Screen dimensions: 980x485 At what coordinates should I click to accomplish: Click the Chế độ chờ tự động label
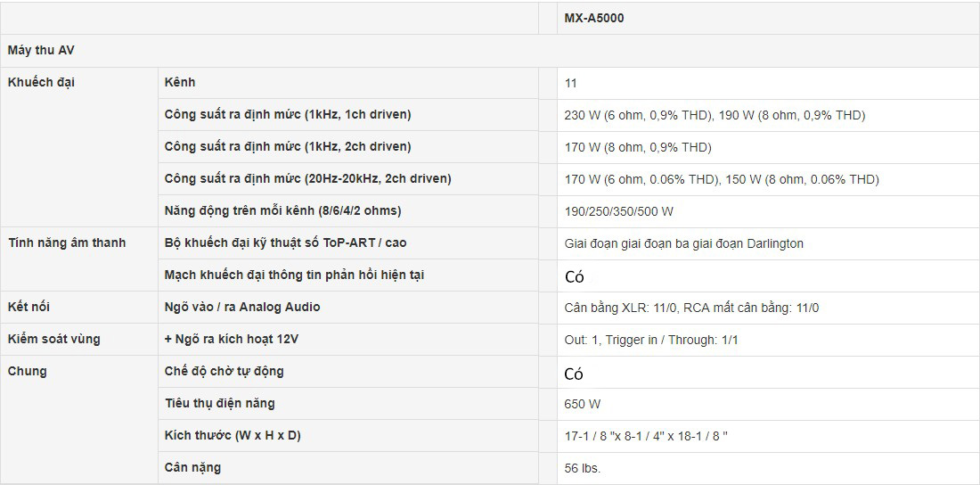click(224, 372)
